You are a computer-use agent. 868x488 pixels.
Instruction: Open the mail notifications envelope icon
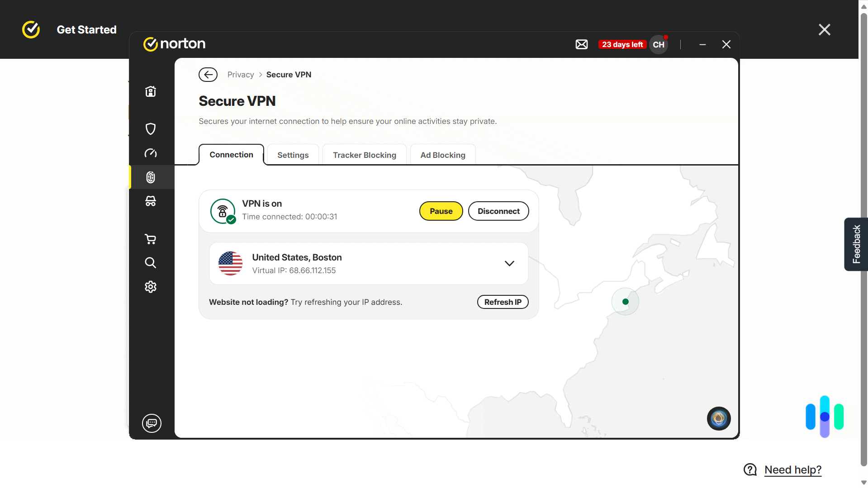point(582,44)
